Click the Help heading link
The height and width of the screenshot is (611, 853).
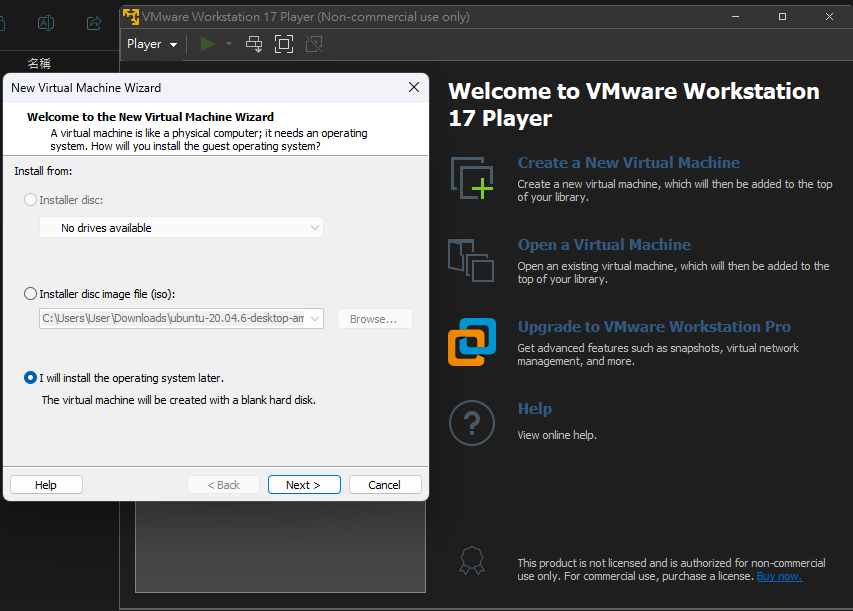pyautogui.click(x=534, y=409)
